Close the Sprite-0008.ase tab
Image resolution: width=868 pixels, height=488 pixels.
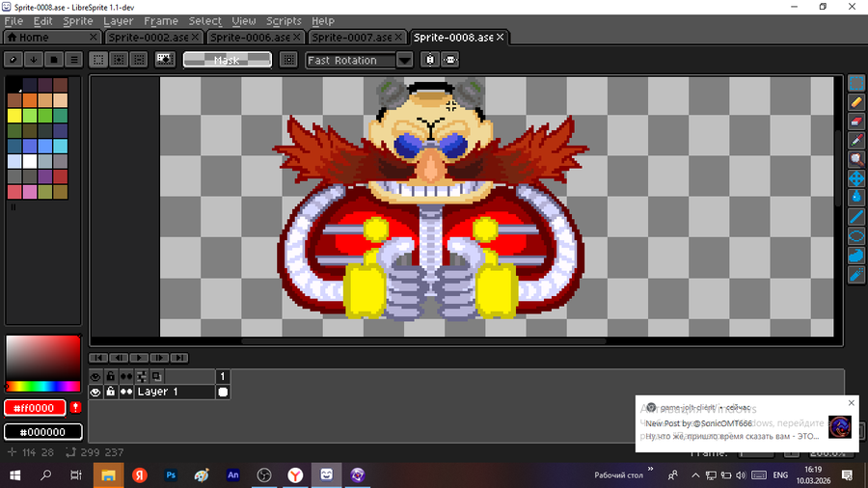click(x=500, y=37)
